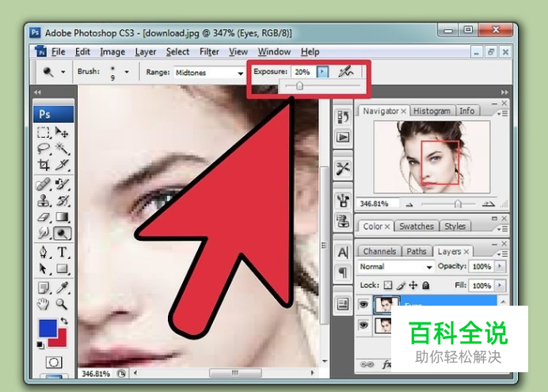Select the Smudge tool
Image resolution: width=548 pixels, height=392 pixels.
(x=44, y=233)
